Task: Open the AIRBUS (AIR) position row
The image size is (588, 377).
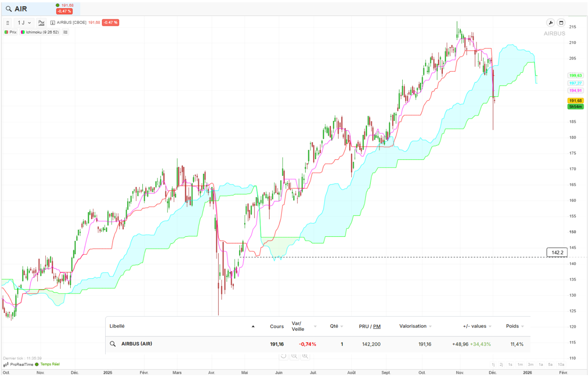Action: pyautogui.click(x=318, y=344)
